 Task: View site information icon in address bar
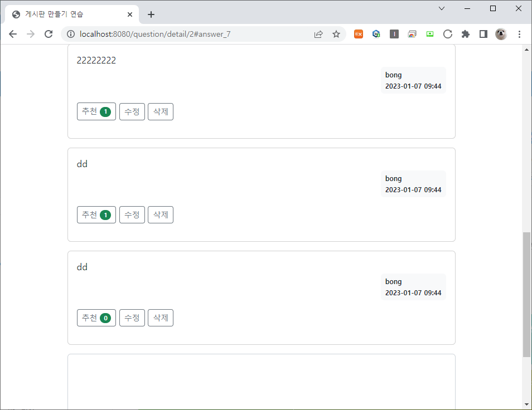(71, 34)
